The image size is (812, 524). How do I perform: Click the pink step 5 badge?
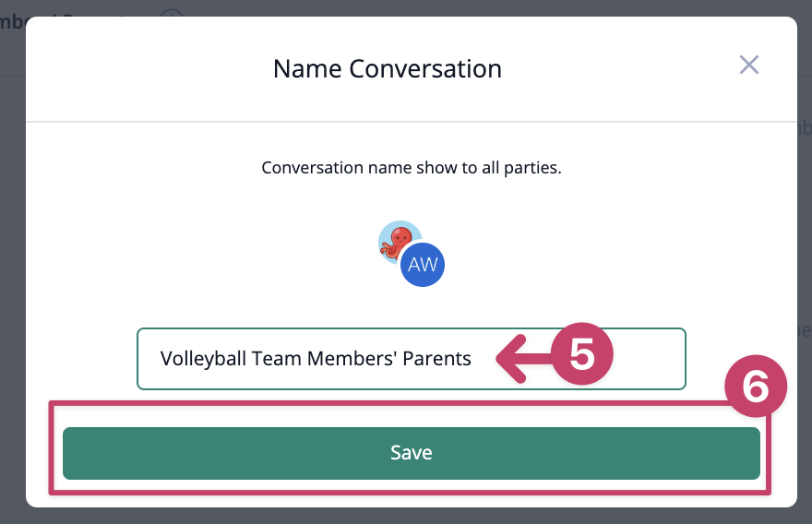click(582, 354)
